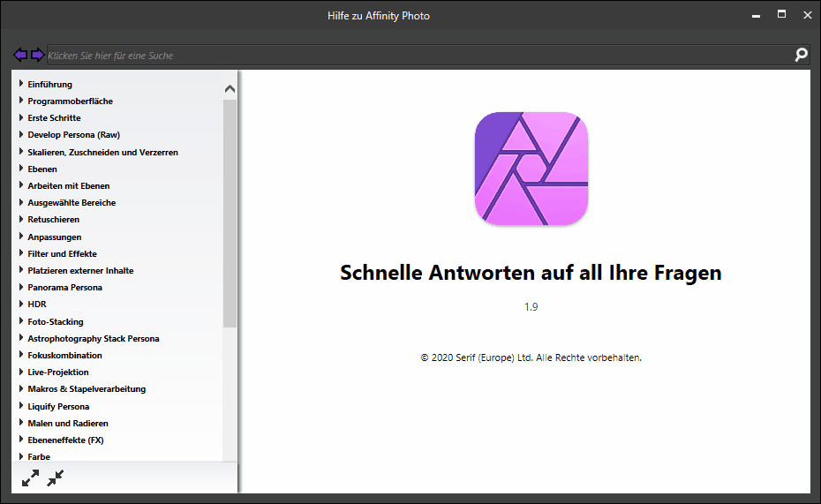821x504 pixels.
Task: Open the HDR topic
Action: click(37, 304)
